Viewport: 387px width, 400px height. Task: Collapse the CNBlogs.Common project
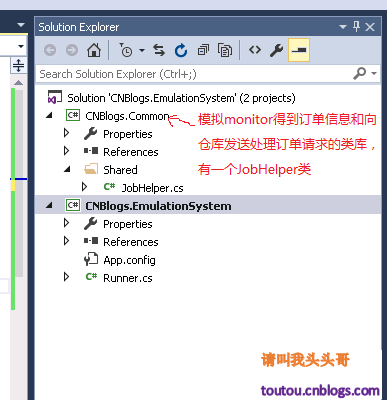click(49, 116)
